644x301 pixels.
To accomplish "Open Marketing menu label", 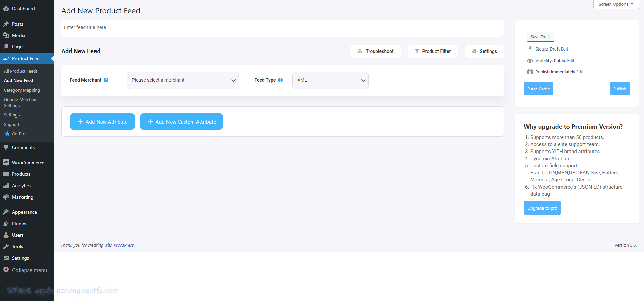I will pos(23,197).
